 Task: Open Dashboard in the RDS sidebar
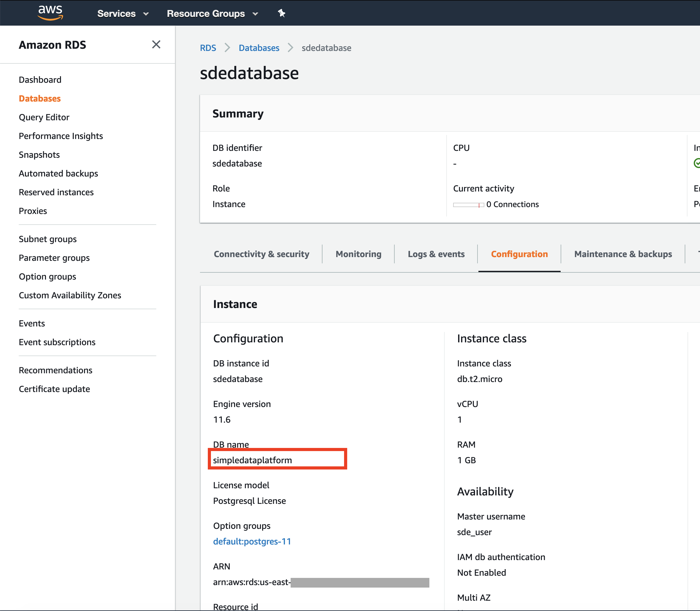coord(40,80)
